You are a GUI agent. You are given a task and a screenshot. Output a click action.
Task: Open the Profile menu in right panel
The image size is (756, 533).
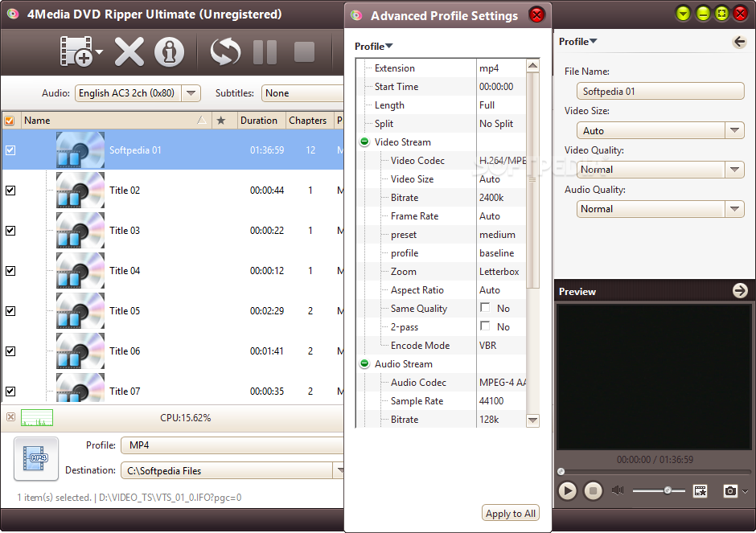click(577, 42)
